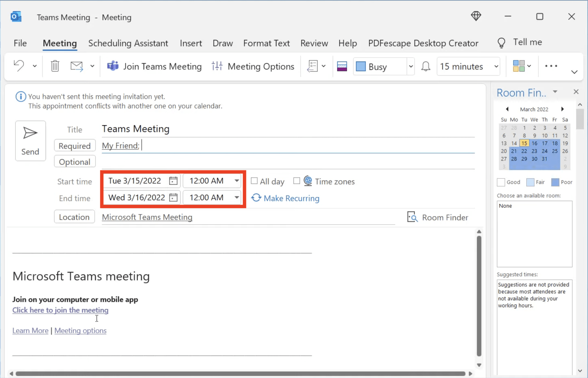Image resolution: width=588 pixels, height=378 pixels.
Task: Open the three-dot more commands menu
Action: tap(551, 66)
